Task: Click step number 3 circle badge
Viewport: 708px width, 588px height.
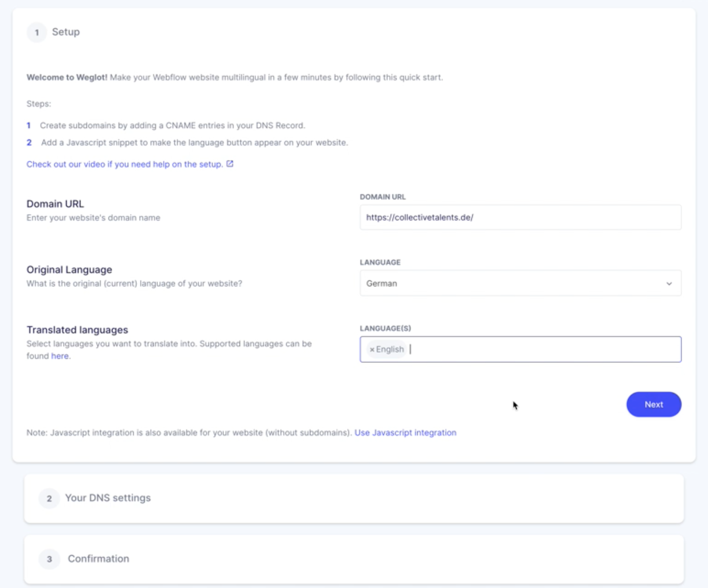Action: (49, 559)
